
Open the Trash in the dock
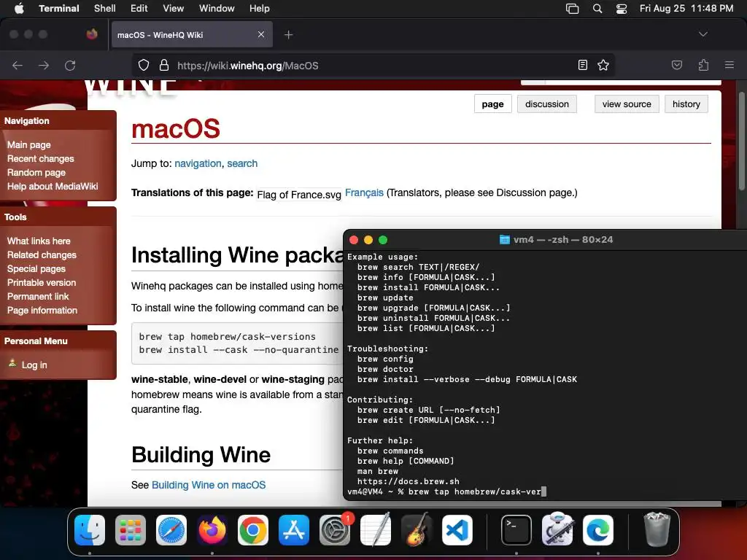click(x=657, y=529)
